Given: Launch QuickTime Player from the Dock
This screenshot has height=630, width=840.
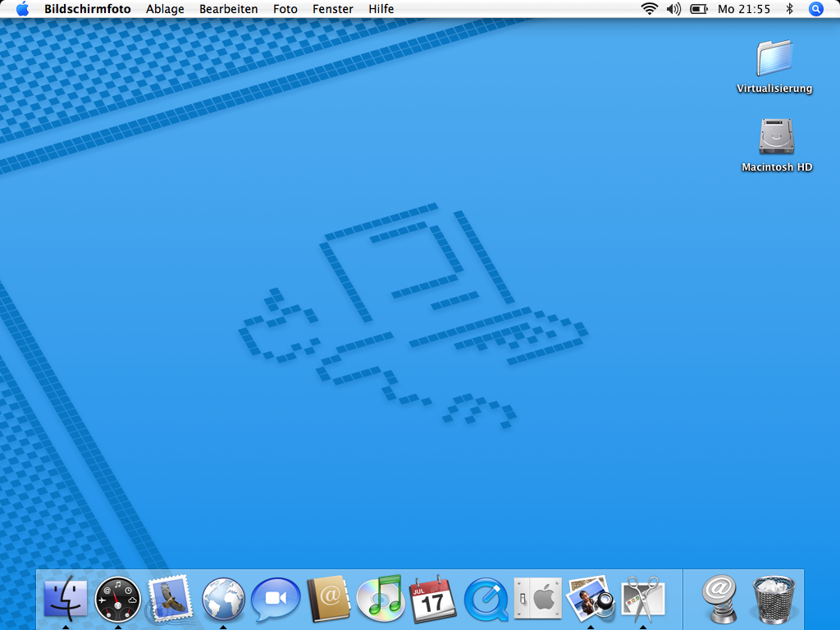Looking at the screenshot, I should click(486, 599).
